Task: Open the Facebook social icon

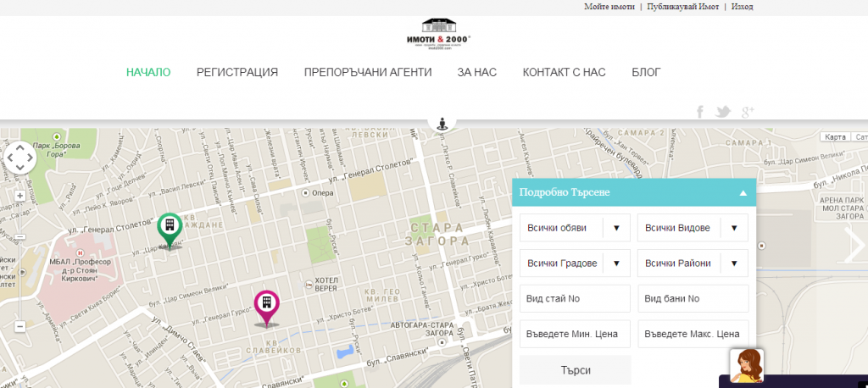Action: point(699,113)
